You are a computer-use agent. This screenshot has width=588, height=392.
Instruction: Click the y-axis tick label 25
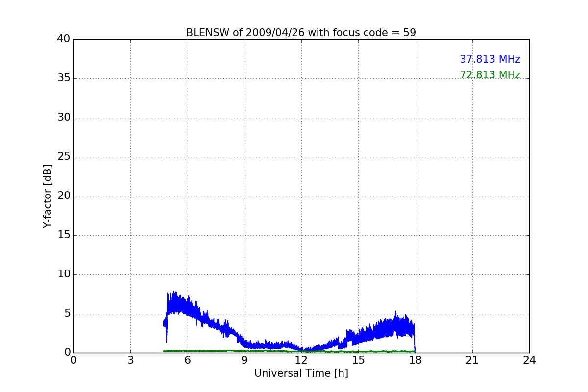[x=64, y=157]
